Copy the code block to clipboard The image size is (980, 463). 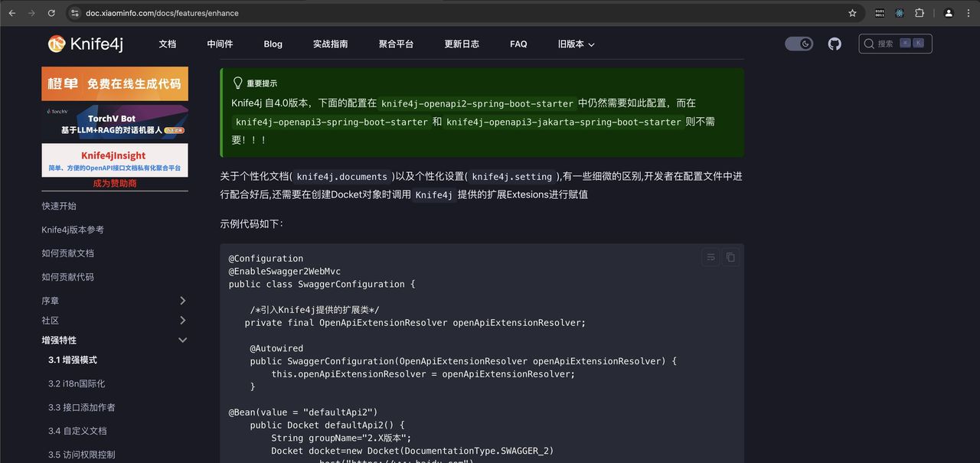730,257
